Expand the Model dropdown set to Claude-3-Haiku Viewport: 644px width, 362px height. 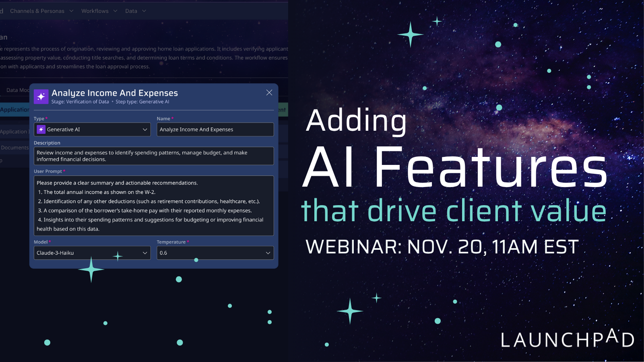tap(92, 253)
